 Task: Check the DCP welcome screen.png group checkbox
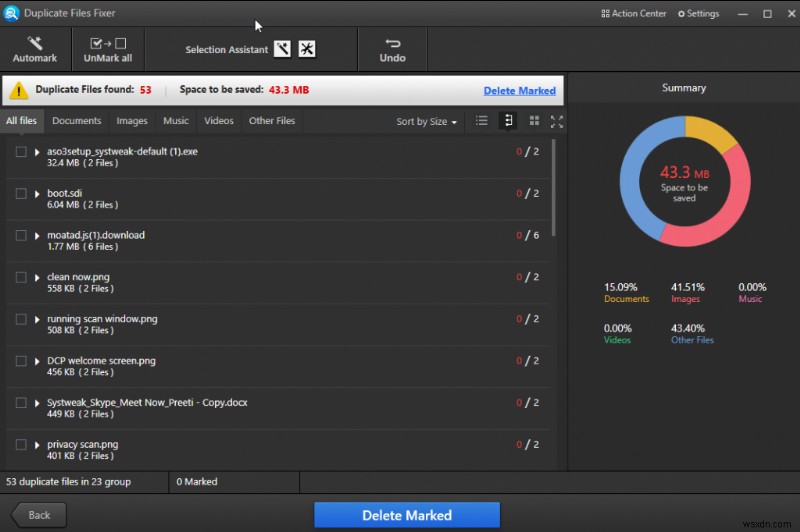[x=21, y=361]
